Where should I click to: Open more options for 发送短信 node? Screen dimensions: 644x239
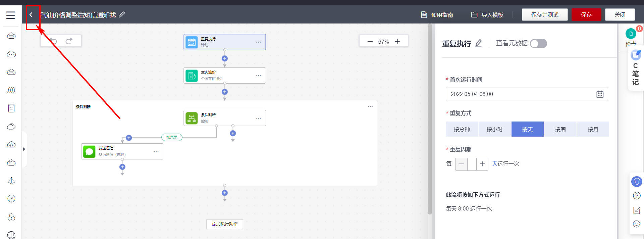coord(156,151)
